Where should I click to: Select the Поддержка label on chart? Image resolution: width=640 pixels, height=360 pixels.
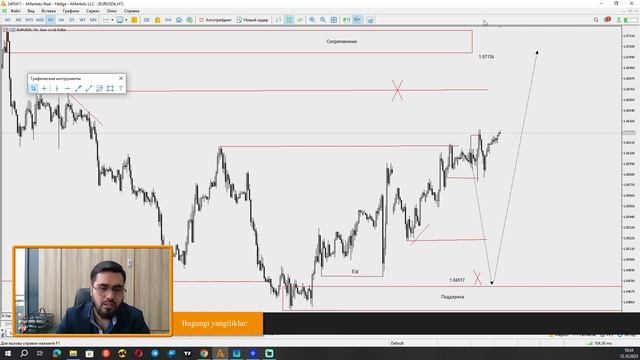[x=452, y=297]
